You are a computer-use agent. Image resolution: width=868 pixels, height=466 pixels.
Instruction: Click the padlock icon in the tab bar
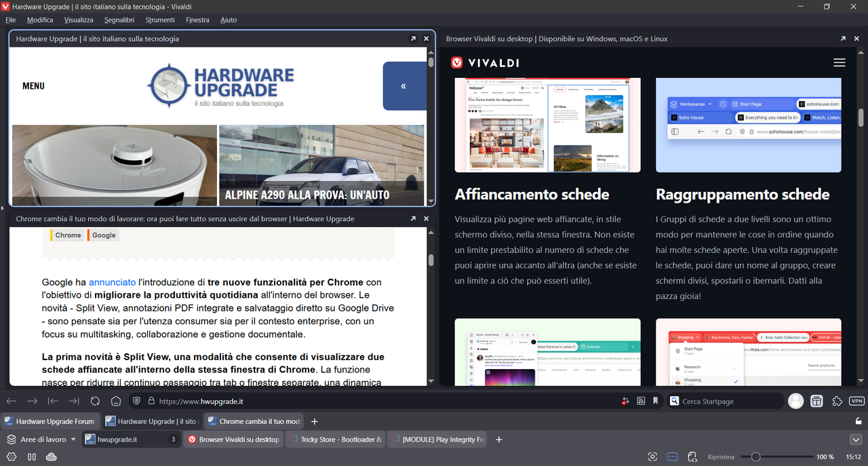[859, 421]
